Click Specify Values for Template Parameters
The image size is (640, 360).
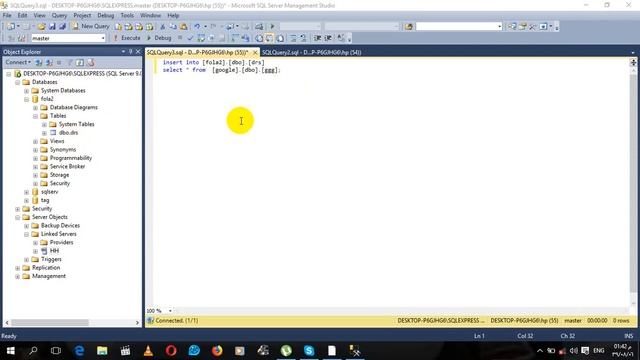coord(340,38)
